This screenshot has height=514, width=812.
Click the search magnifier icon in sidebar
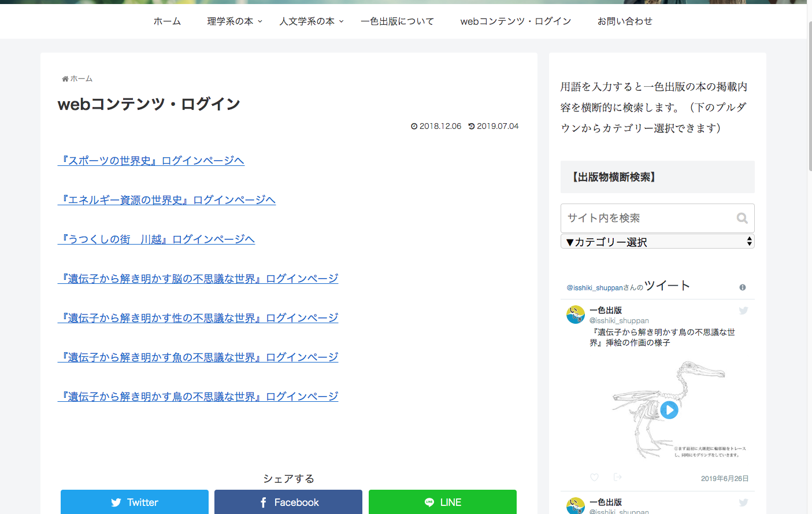tap(742, 218)
